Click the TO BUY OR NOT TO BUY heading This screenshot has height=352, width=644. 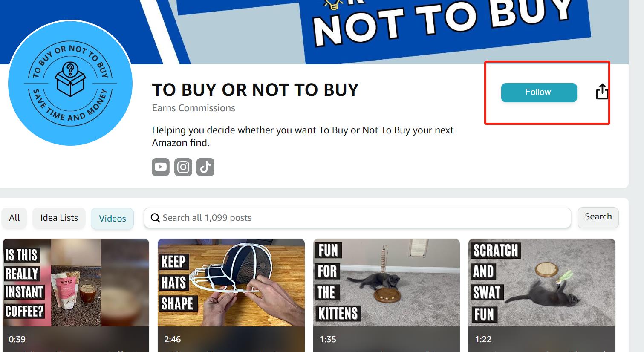pos(255,90)
